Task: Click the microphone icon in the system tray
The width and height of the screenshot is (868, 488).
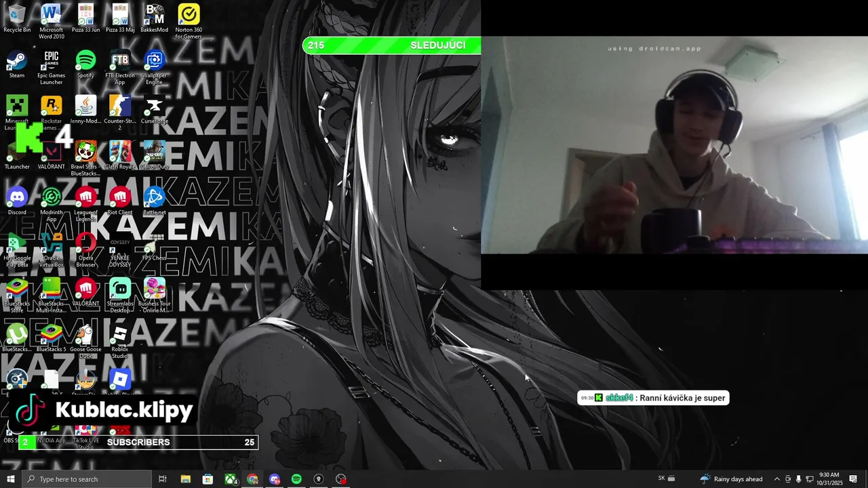Action: coord(798,479)
